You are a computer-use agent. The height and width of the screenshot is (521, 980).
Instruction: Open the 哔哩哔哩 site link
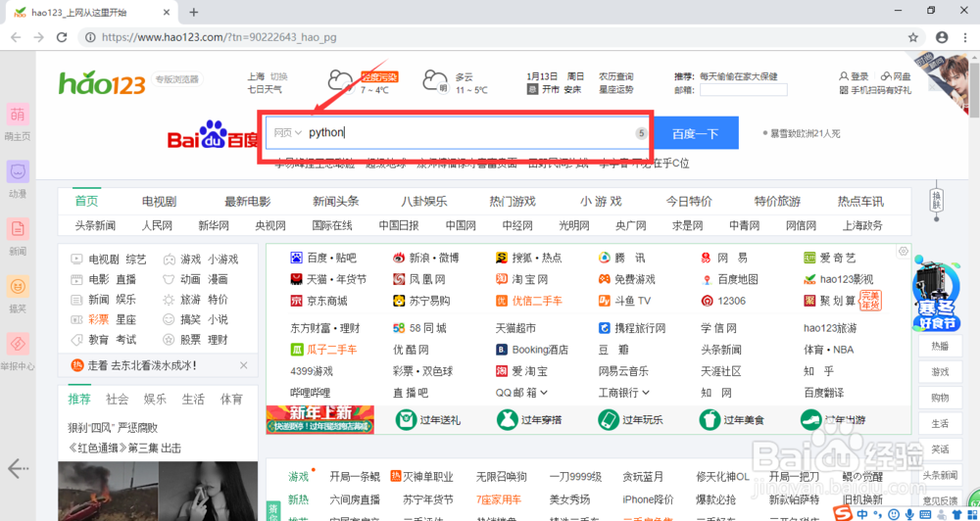click(x=310, y=393)
